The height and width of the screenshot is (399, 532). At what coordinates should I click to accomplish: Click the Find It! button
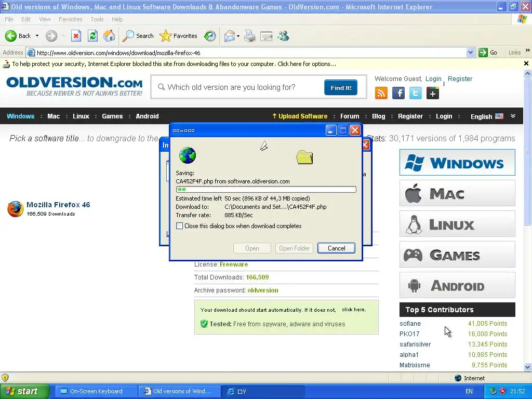pyautogui.click(x=341, y=87)
